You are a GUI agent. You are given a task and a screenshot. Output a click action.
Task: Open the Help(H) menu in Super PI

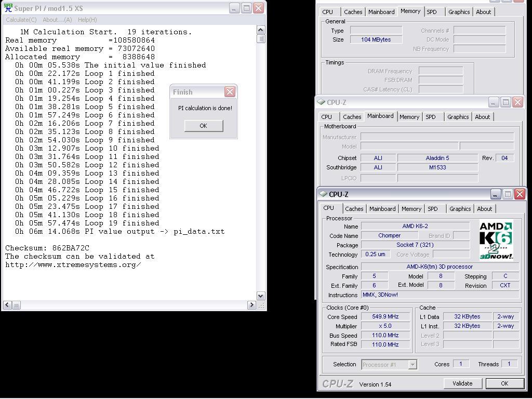(87, 20)
